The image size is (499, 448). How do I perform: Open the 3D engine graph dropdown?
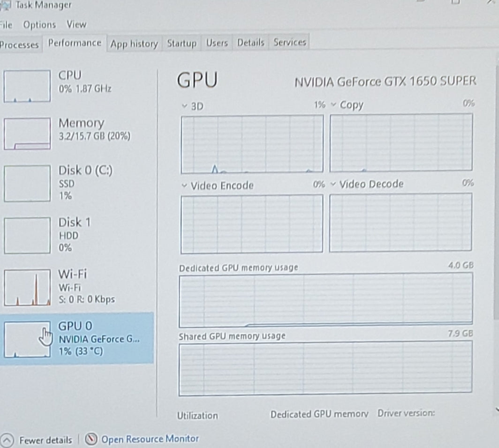[x=184, y=106]
